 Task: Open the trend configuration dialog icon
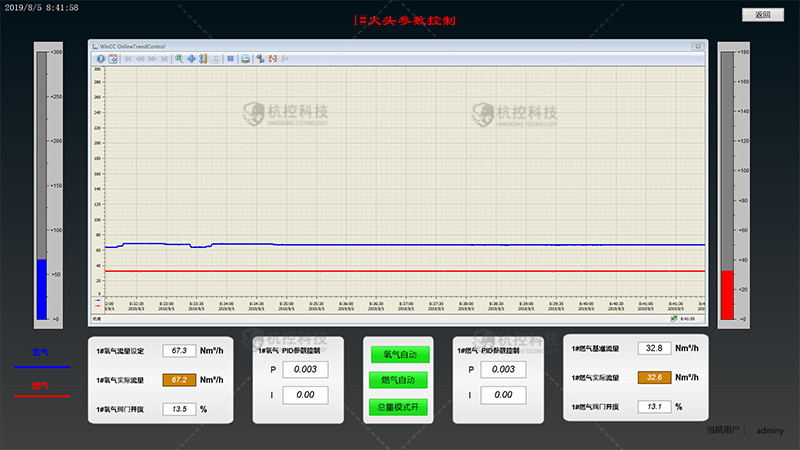[x=113, y=59]
